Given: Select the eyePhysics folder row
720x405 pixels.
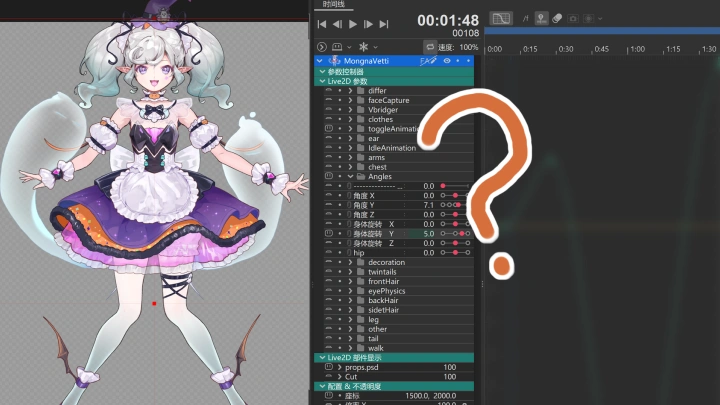Looking at the screenshot, I should (x=399, y=291).
